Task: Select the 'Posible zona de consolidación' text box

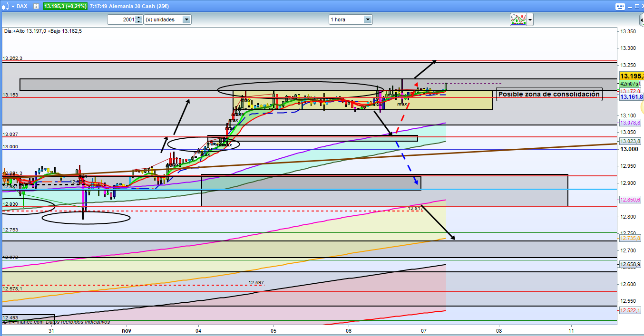Action: 549,94
